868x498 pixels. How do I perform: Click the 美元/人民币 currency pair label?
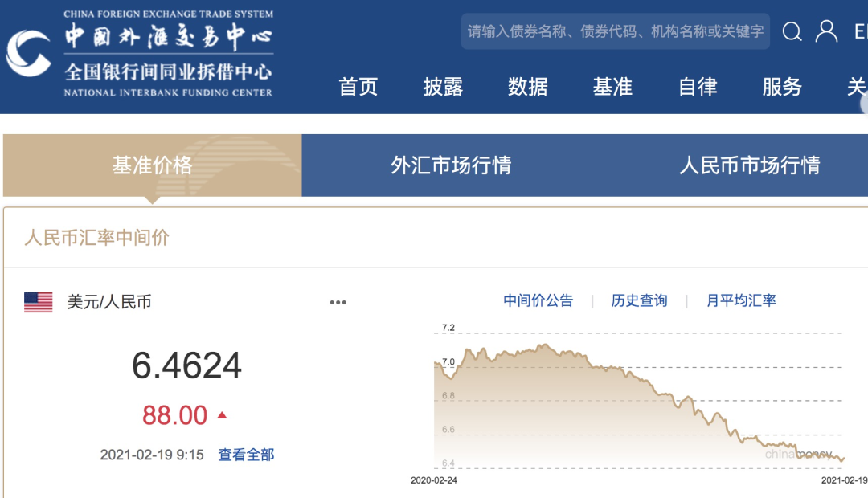click(109, 302)
